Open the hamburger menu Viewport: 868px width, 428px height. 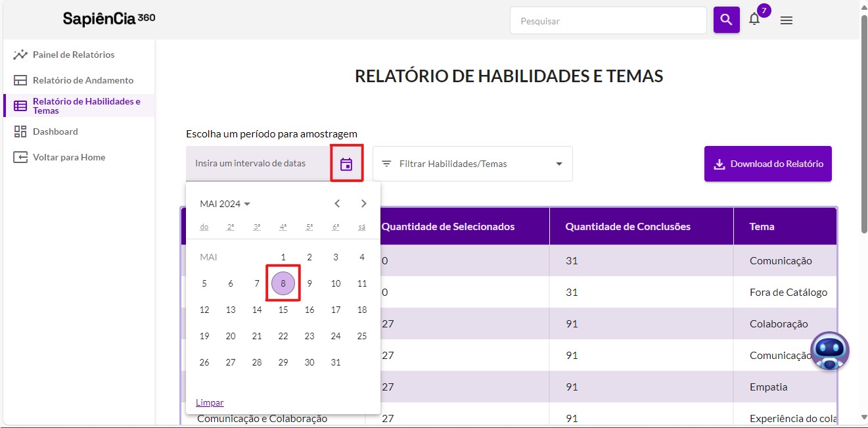coord(787,20)
